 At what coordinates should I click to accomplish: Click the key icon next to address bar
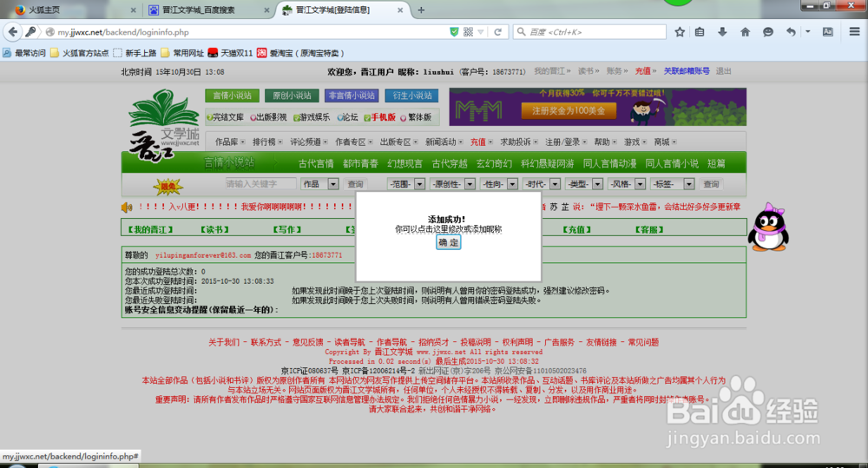pyautogui.click(x=31, y=32)
